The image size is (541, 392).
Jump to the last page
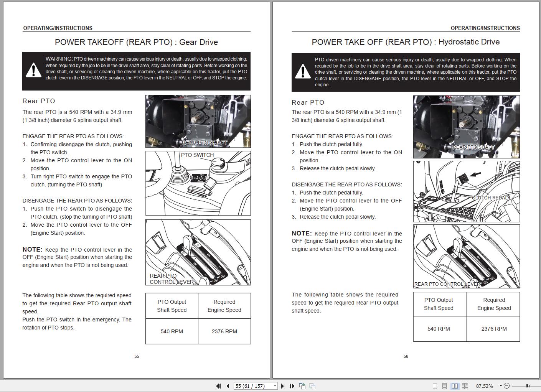[292, 386]
